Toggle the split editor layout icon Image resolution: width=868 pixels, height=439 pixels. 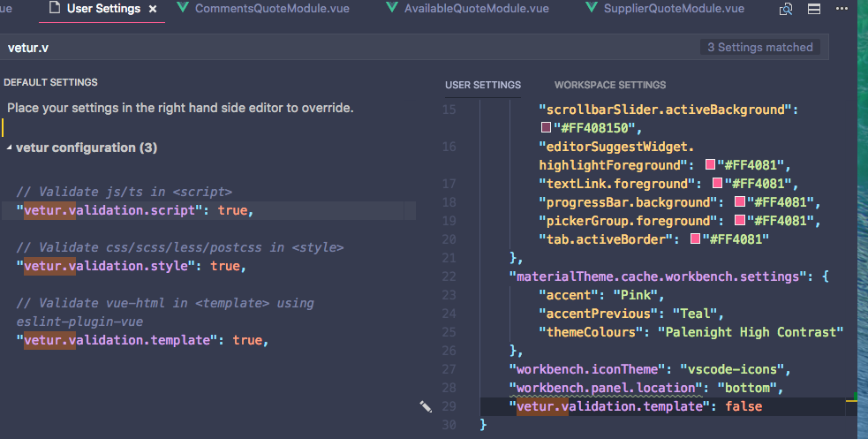point(814,9)
